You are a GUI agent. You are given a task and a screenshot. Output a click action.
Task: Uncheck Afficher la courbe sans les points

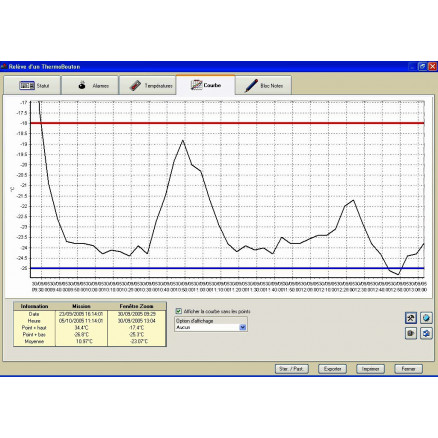[179, 311]
